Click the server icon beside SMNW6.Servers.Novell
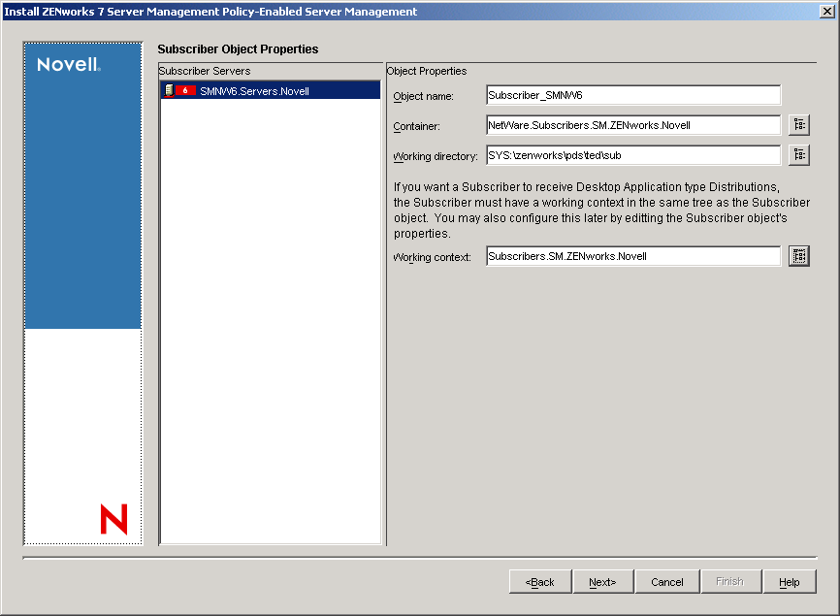Image resolution: width=840 pixels, height=616 pixels. pyautogui.click(x=170, y=90)
